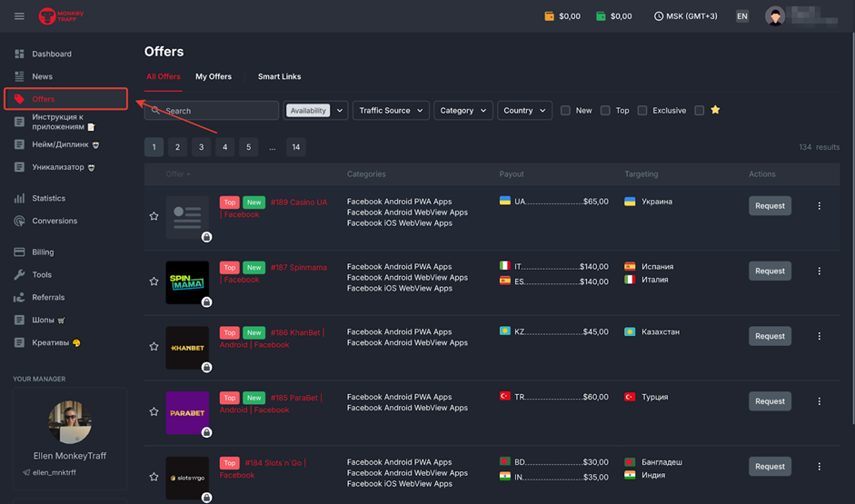Click the page vertical scrollbar
This screenshot has width=855, height=504.
coord(853,229)
